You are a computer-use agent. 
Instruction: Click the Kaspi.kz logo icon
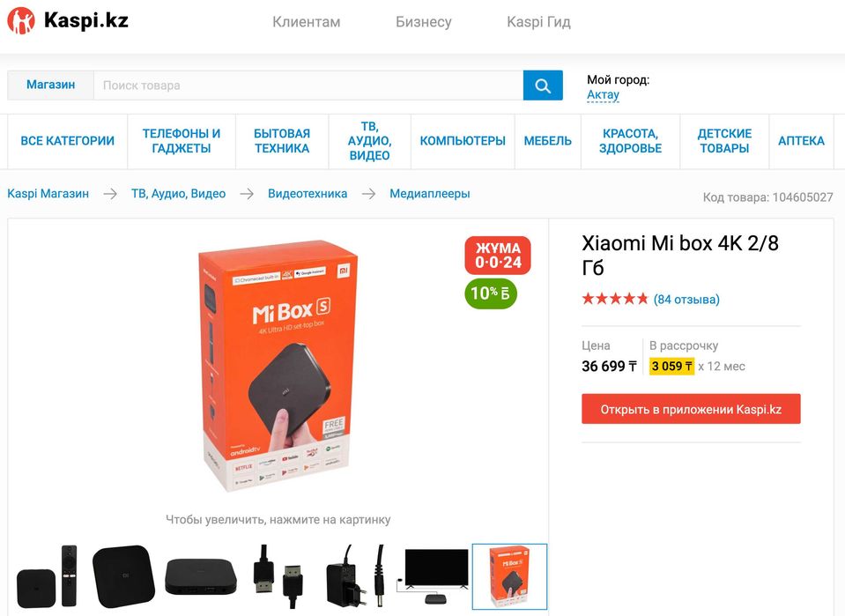21,21
